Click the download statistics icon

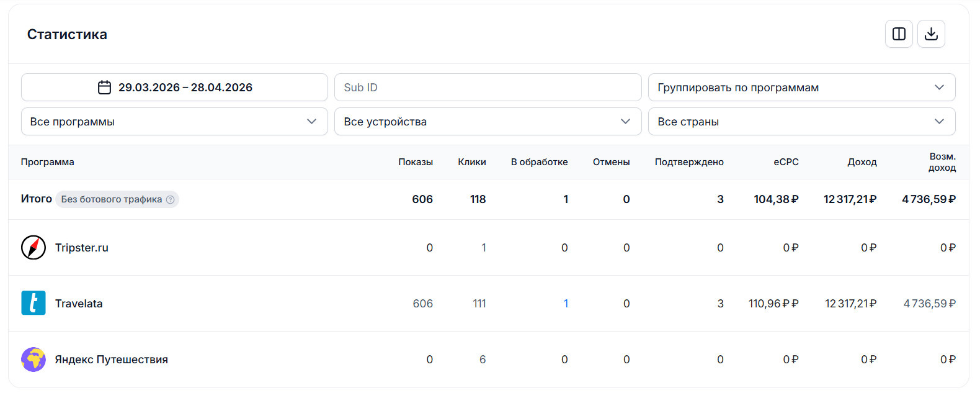(x=931, y=34)
